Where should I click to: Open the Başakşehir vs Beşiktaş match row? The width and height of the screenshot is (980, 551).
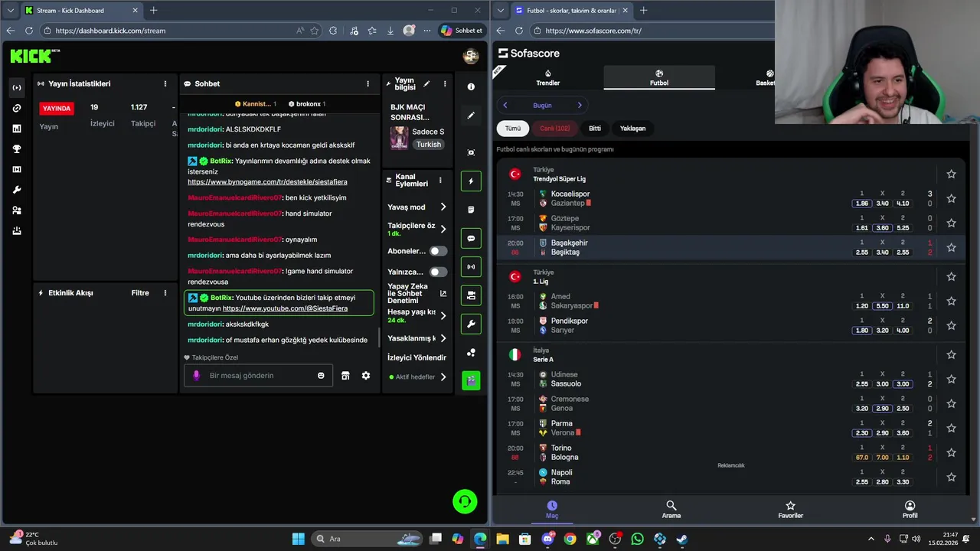pyautogui.click(x=730, y=247)
